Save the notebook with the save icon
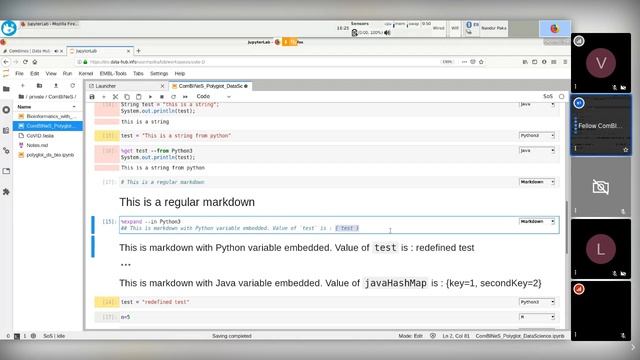 [92, 97]
